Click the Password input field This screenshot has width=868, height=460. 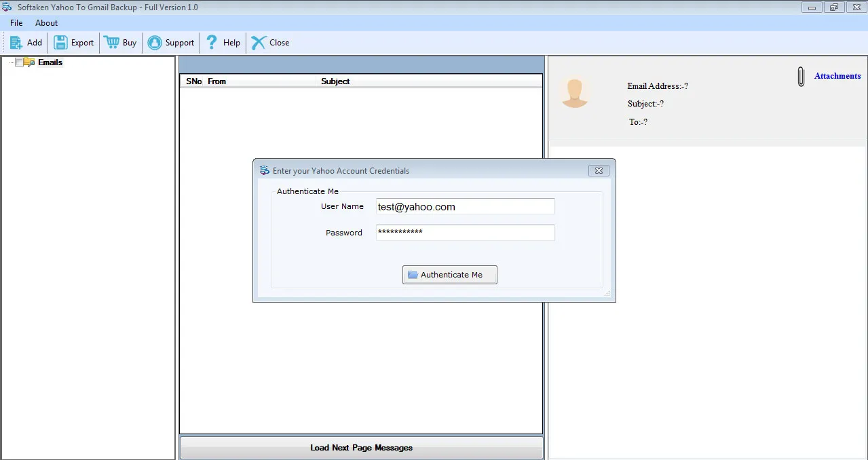tap(466, 233)
